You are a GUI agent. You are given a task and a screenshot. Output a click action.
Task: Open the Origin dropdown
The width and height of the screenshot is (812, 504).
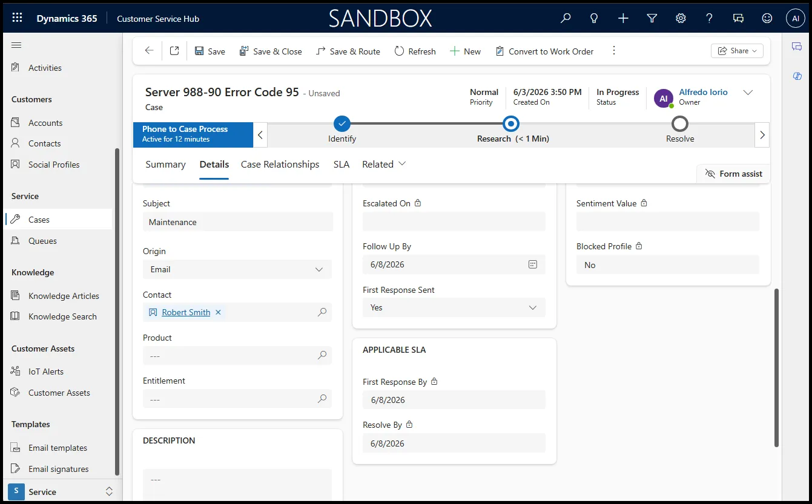[x=237, y=269]
